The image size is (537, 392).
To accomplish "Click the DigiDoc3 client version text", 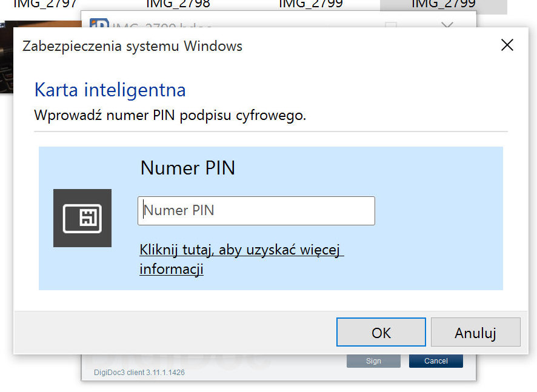I will click(x=139, y=373).
